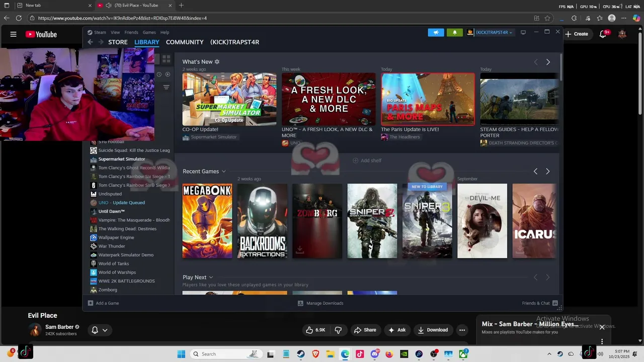Open the Games menu in Steam
Image resolution: width=644 pixels, height=362 pixels.
[x=149, y=32]
